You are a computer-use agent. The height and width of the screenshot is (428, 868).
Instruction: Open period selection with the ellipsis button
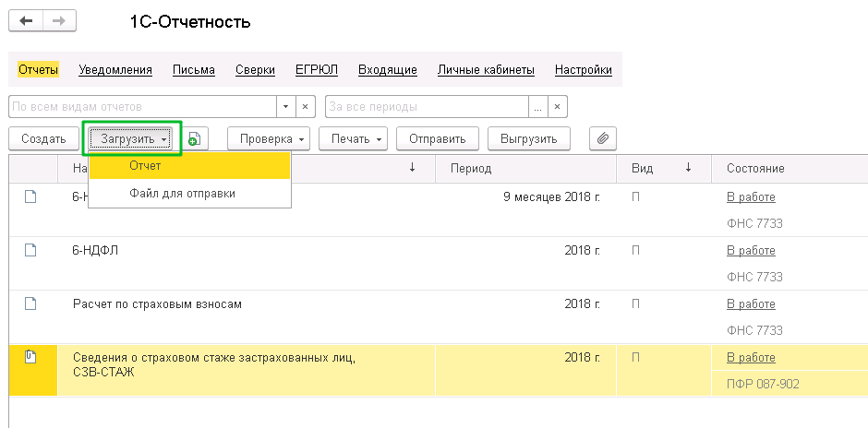[x=538, y=107]
